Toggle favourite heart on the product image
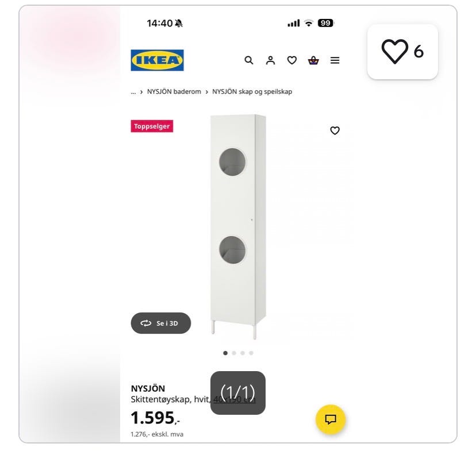Screen dimensions: 476x455 [335, 130]
